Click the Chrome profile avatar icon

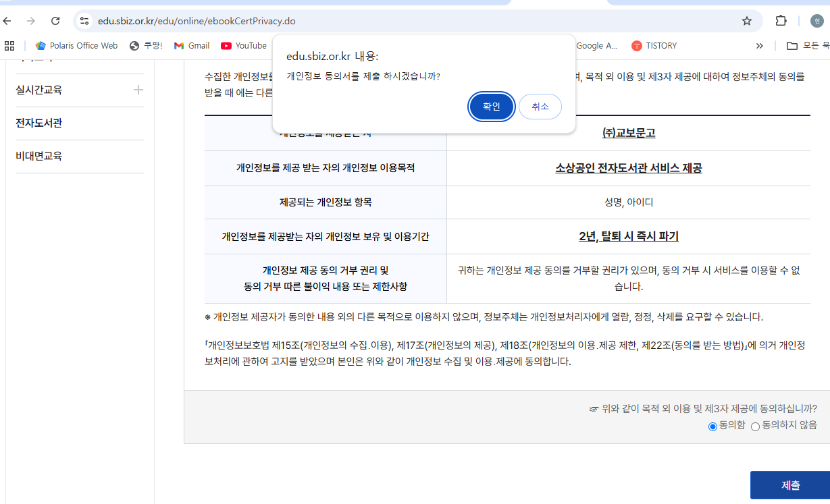tap(817, 21)
